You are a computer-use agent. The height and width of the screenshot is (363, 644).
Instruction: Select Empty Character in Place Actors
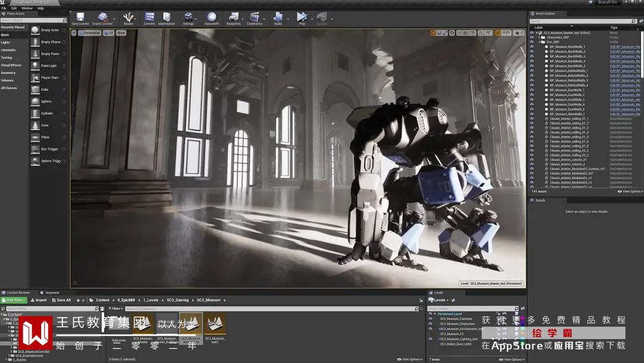[48, 42]
